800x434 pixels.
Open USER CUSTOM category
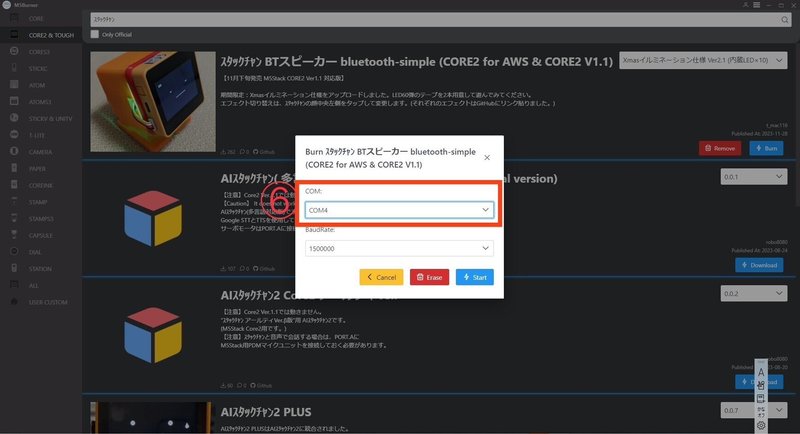coord(41,302)
